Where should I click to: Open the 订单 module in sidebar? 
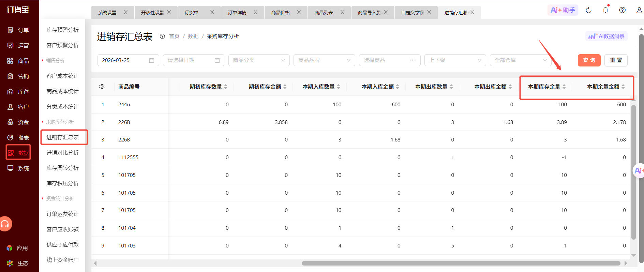click(18, 30)
